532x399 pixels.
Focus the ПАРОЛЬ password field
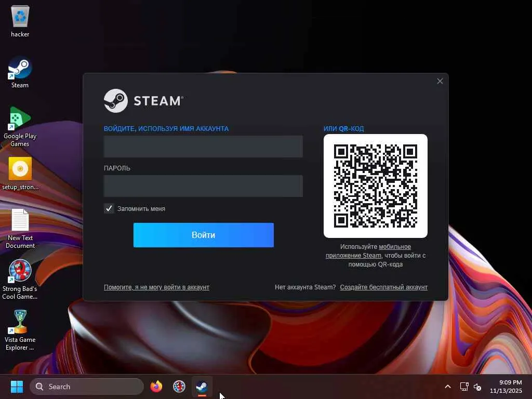203,186
